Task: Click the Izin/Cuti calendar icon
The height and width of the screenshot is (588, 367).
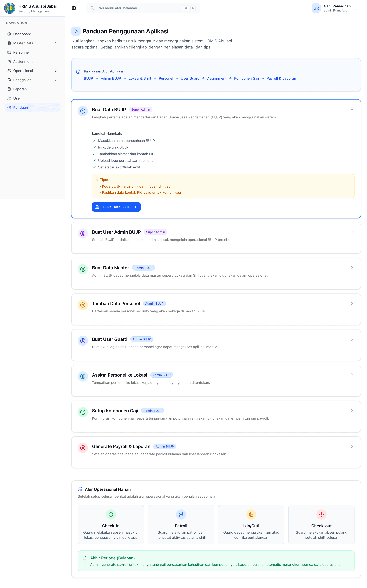Action: [x=251, y=514]
